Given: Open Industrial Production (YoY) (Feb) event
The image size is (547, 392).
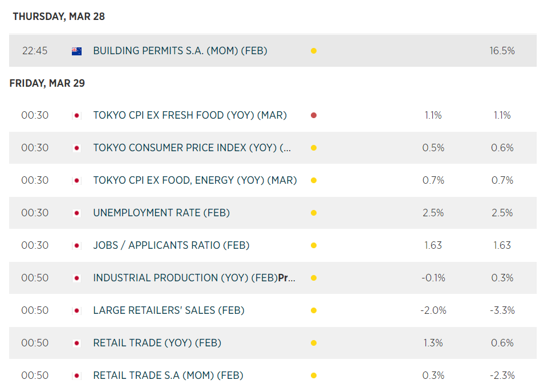Looking at the screenshot, I should pyautogui.click(x=195, y=278).
